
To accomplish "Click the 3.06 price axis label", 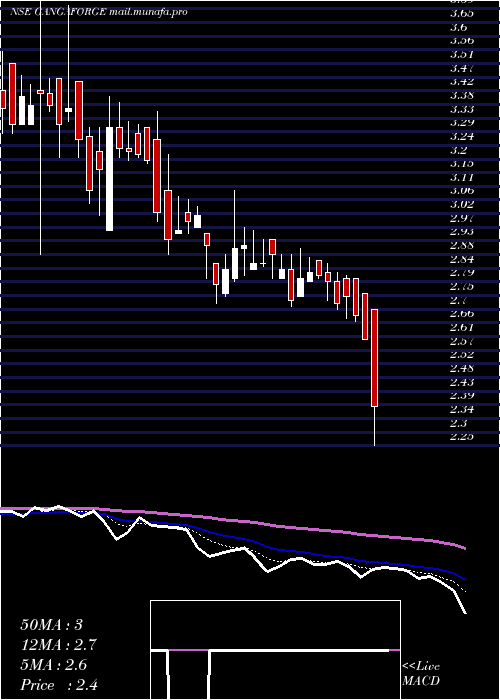I will [x=462, y=191].
